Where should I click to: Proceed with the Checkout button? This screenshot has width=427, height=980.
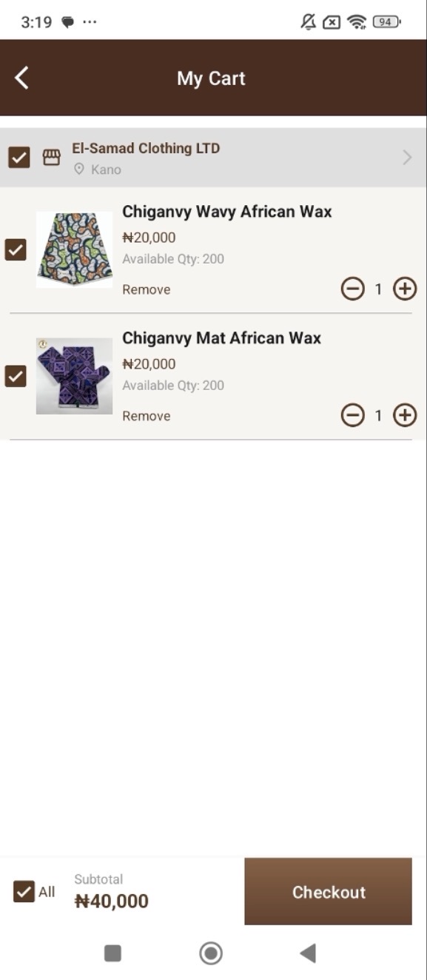[328, 892]
